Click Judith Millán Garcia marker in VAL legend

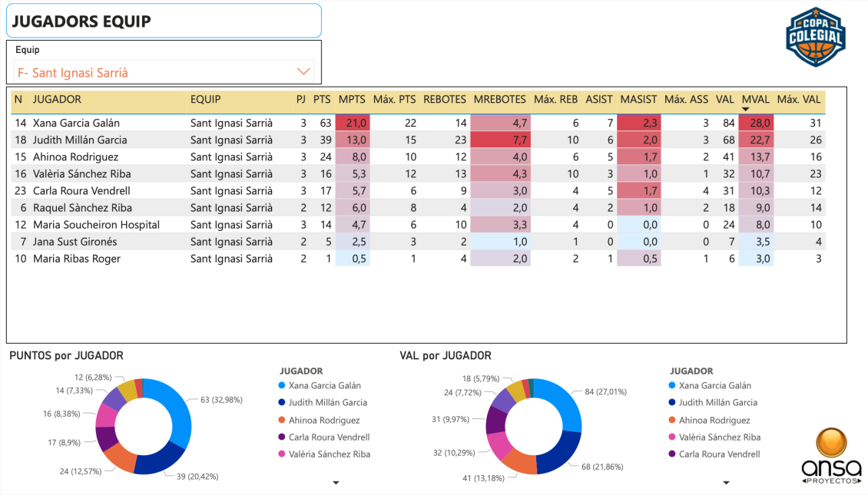tap(672, 403)
